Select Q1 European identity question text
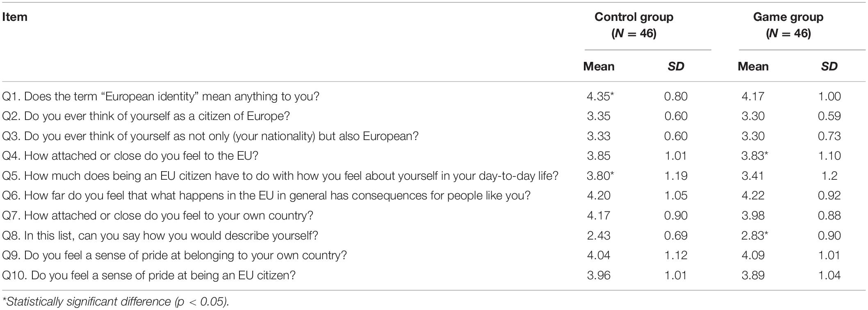Viewport: 868px width, 310px height. pyautogui.click(x=161, y=97)
